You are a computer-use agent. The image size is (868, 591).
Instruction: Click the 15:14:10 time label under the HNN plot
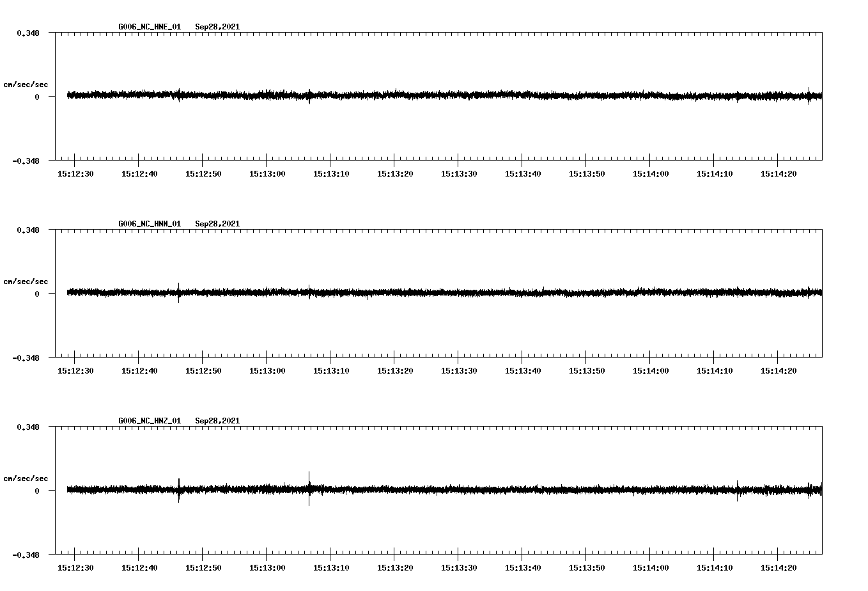(715, 370)
